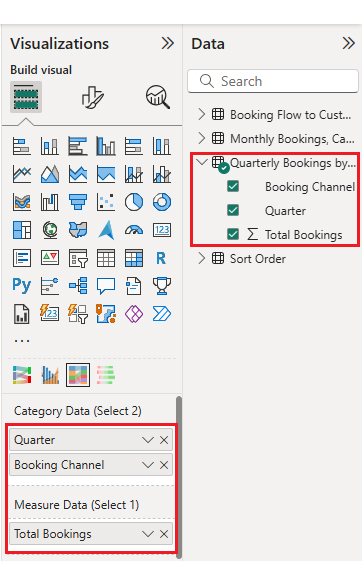Select the waterfall chart visual
Viewport: 363px width, 585px height.
point(50,202)
